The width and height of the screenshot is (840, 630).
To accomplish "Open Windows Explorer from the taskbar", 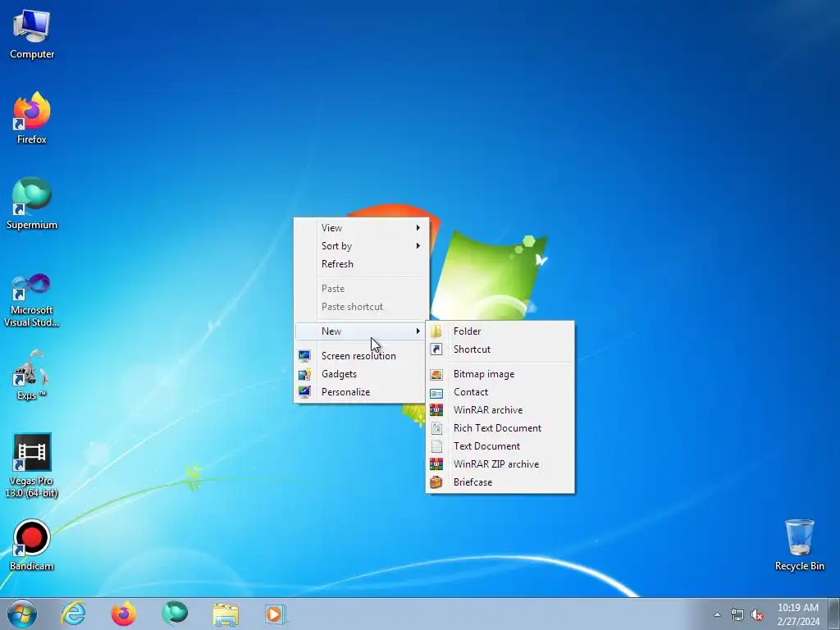I will click(226, 614).
